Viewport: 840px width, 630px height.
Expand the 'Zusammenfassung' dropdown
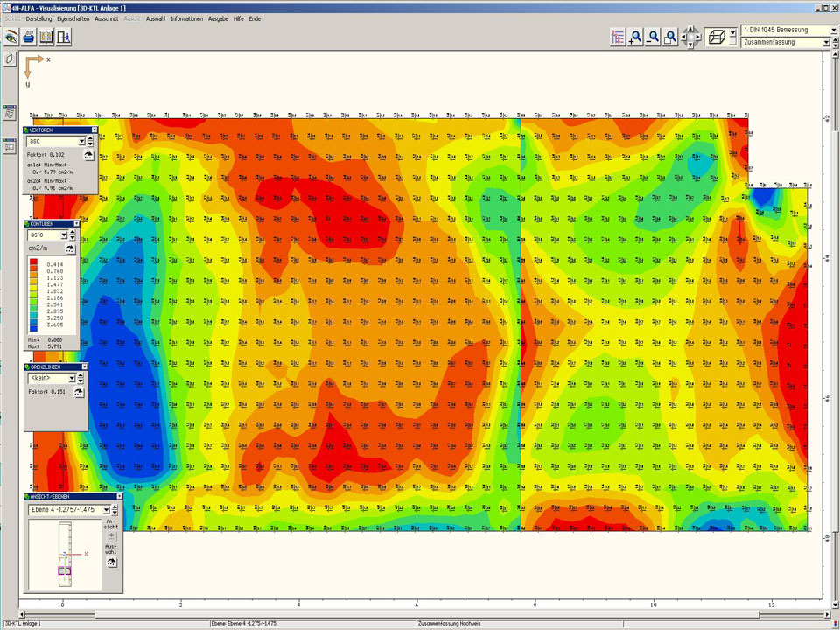pos(826,42)
